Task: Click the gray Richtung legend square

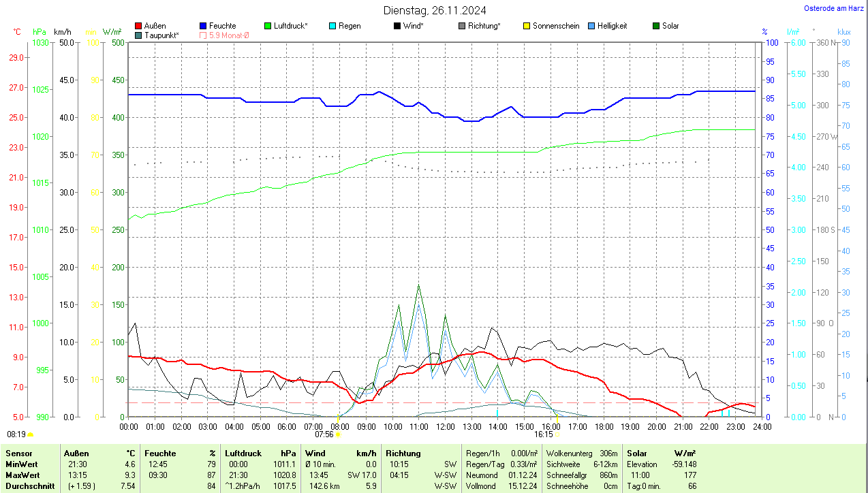Action: point(462,26)
